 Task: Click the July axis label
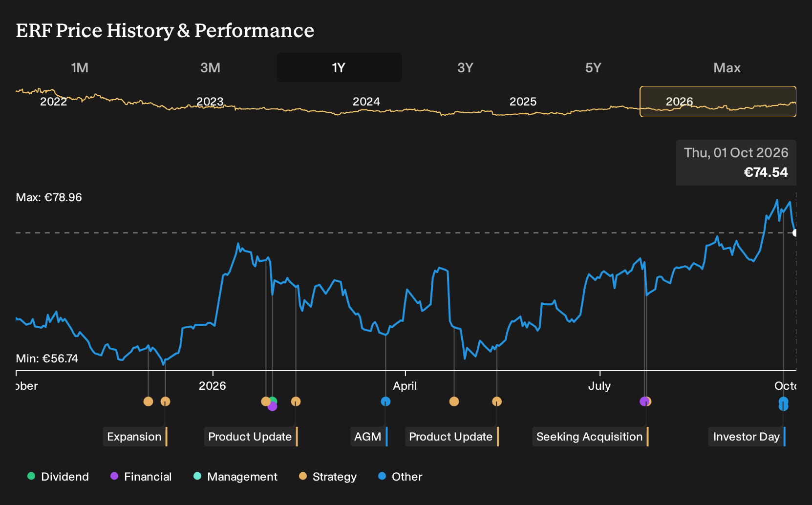coord(599,386)
